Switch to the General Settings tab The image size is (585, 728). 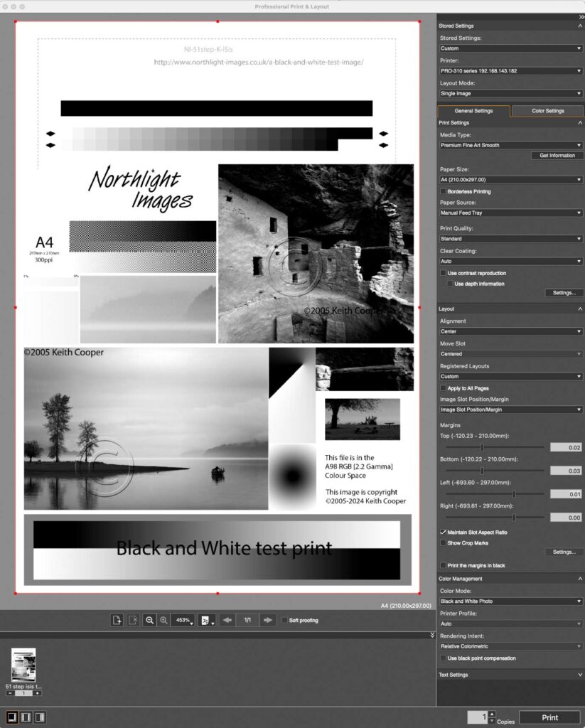click(473, 111)
